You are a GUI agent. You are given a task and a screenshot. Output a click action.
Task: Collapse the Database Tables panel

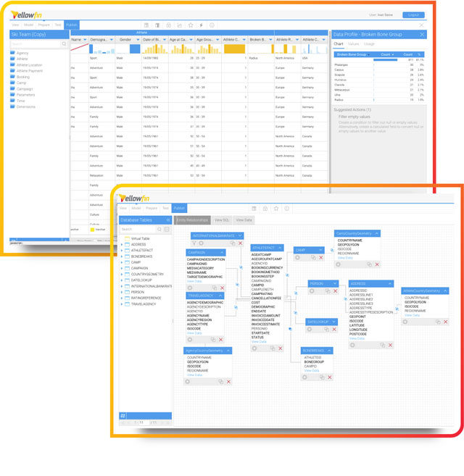point(168,220)
